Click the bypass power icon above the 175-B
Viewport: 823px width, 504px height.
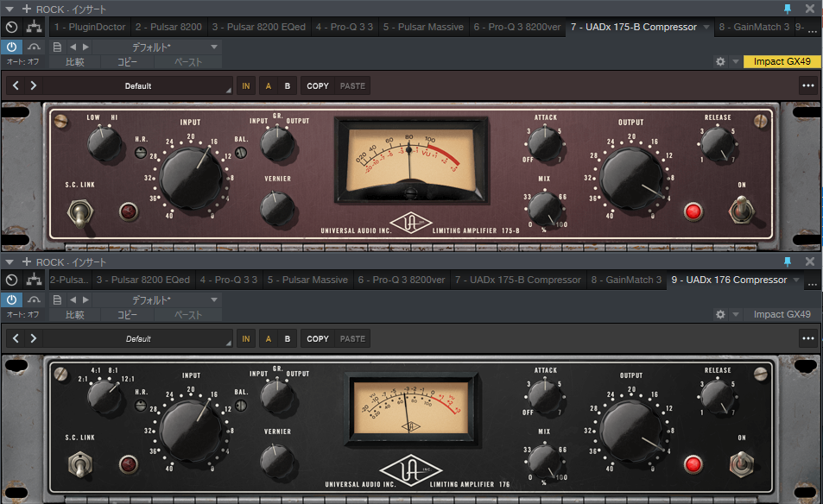coord(9,47)
